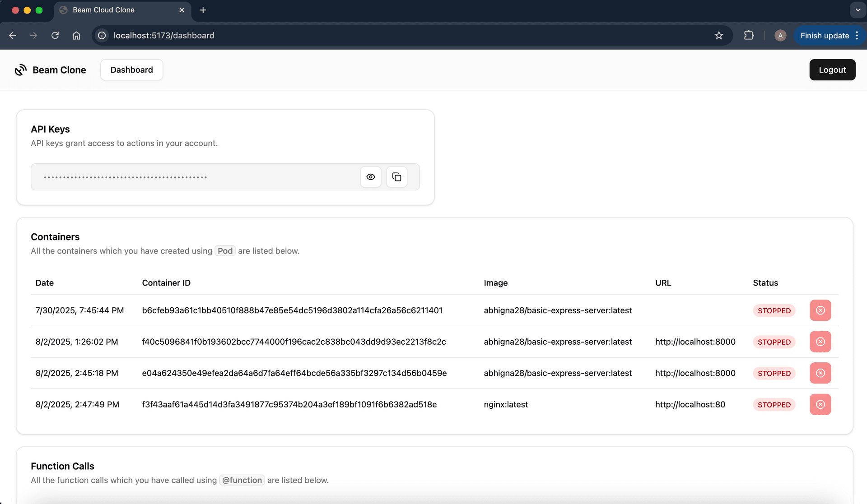Click the Beam Clone logo icon
Viewport: 867px width, 504px height.
(x=21, y=70)
